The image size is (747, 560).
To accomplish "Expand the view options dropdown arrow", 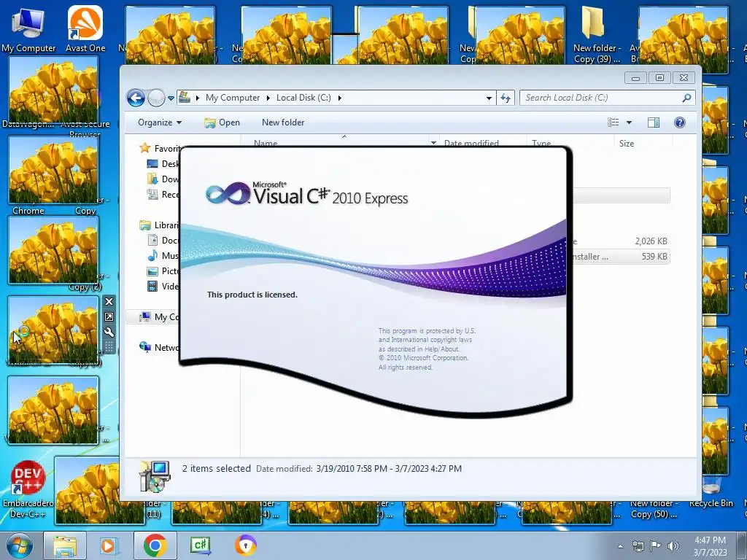I will 629,122.
